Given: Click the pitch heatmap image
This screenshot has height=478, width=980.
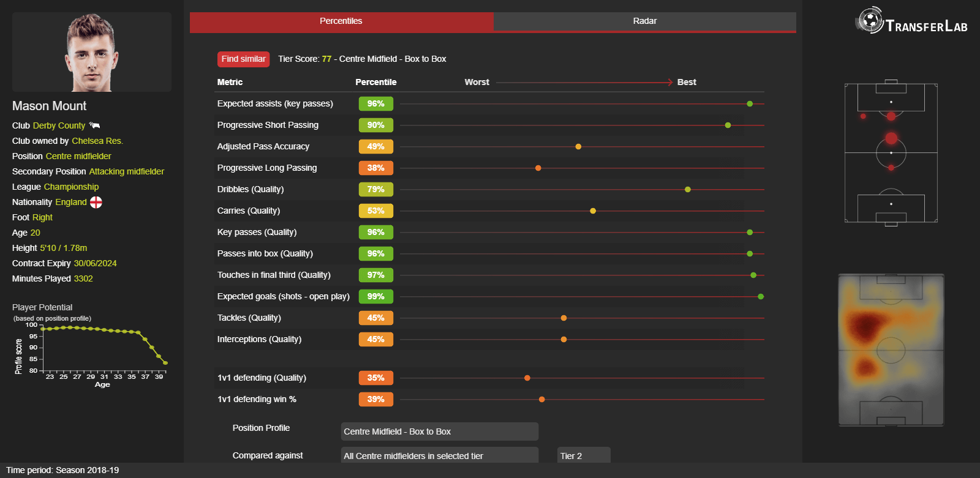Looking at the screenshot, I should point(891,350).
